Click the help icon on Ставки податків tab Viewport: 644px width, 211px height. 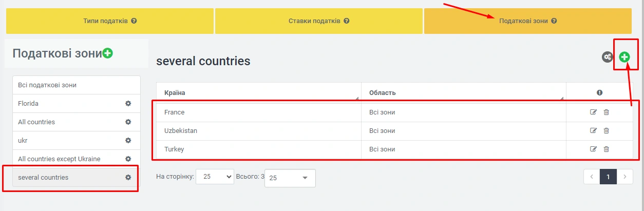click(347, 21)
